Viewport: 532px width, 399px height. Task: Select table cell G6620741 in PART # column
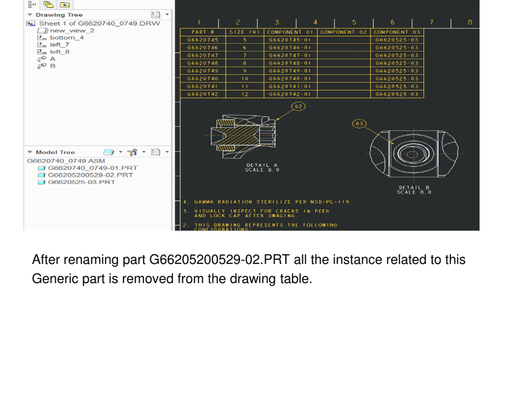tap(203, 86)
